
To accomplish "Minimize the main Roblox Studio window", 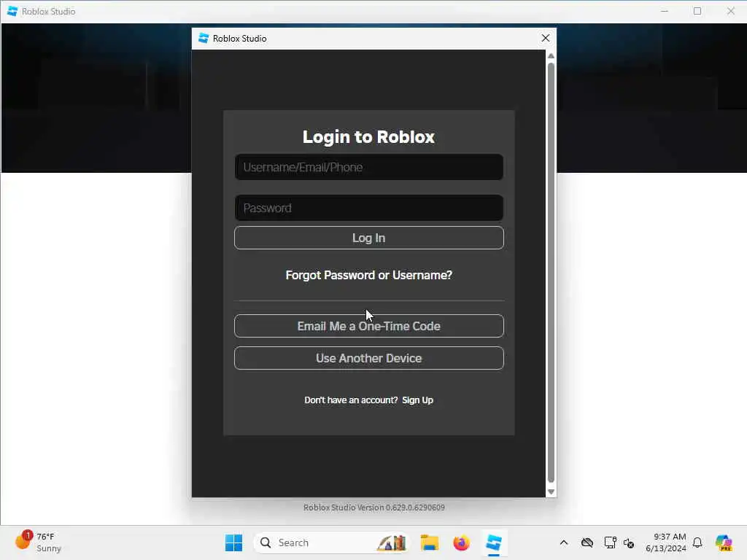I will pos(665,11).
